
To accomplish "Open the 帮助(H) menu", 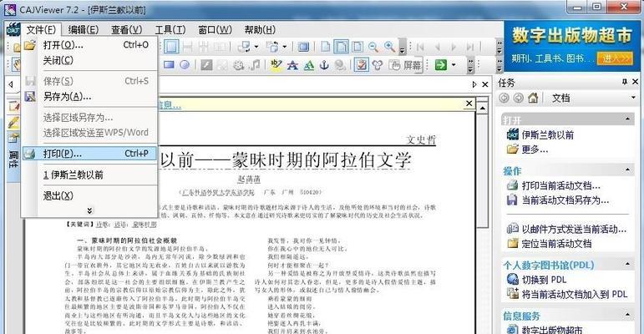I will point(260,29).
